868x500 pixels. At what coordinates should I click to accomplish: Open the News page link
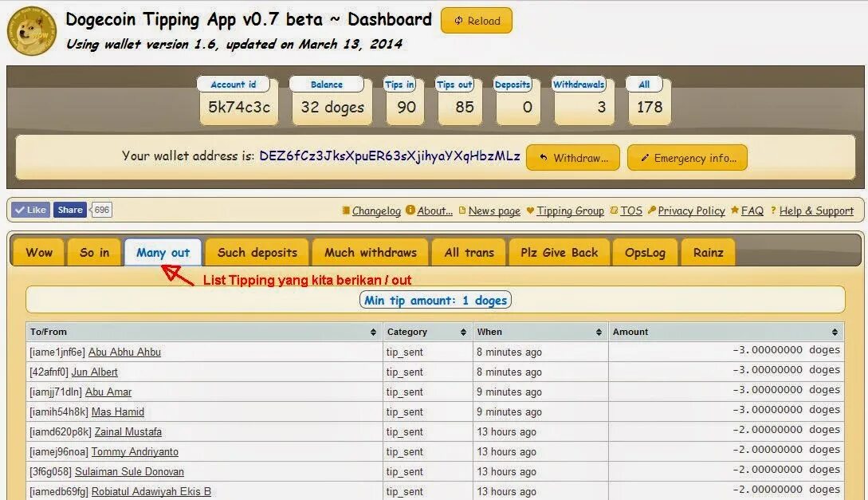494,211
